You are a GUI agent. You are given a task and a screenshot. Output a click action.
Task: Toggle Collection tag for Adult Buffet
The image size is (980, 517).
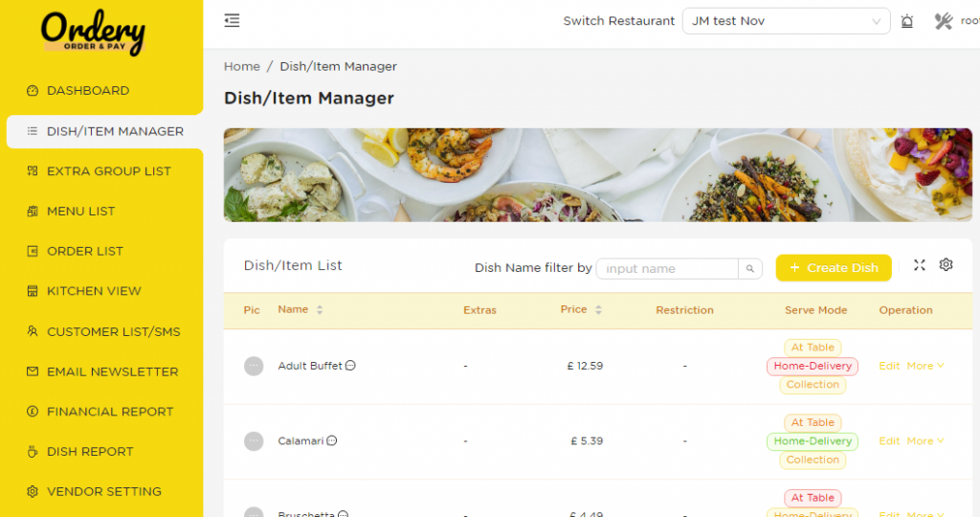coord(813,385)
